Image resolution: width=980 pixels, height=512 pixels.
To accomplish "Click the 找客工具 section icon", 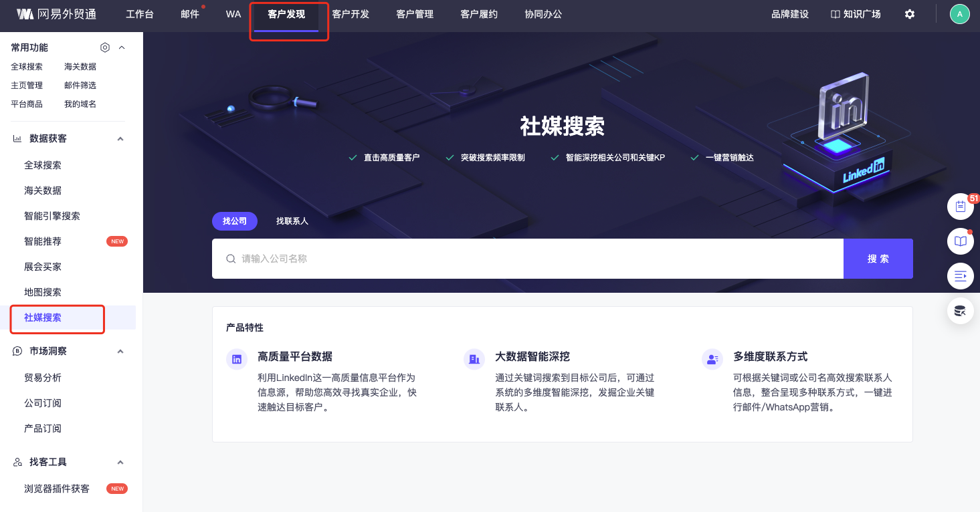I will click(x=17, y=462).
